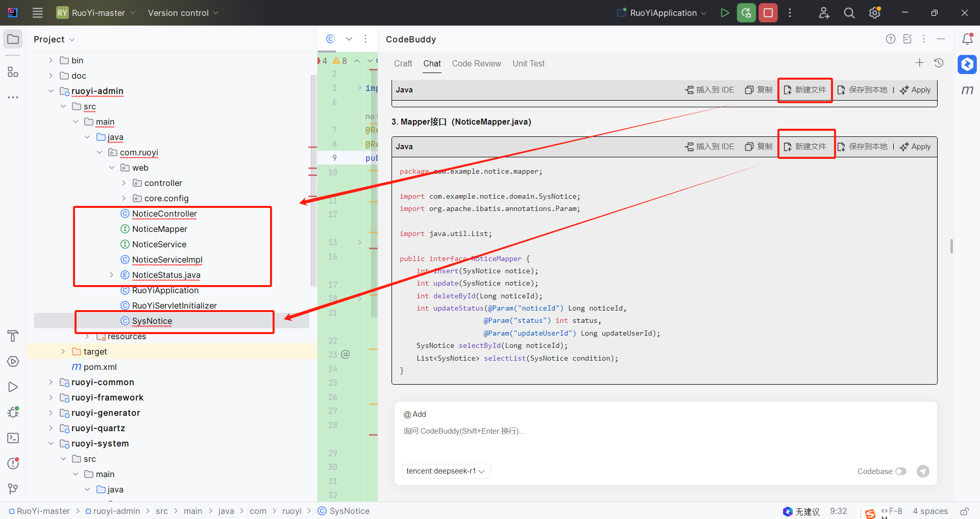980x519 pixels.
Task: Stop the running application
Action: (x=768, y=13)
